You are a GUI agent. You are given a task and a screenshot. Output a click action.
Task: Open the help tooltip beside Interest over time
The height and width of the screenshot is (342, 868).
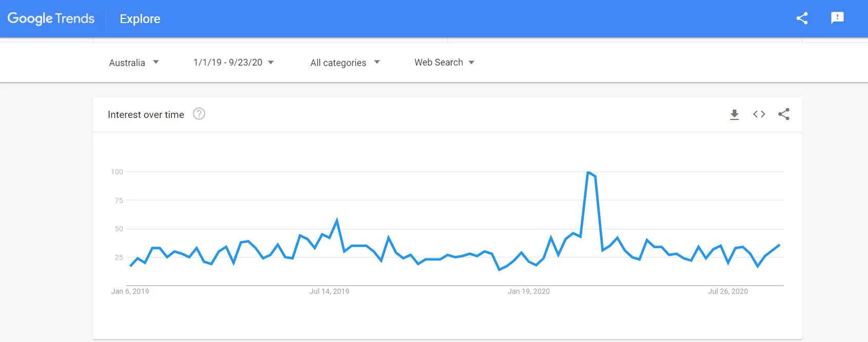199,114
